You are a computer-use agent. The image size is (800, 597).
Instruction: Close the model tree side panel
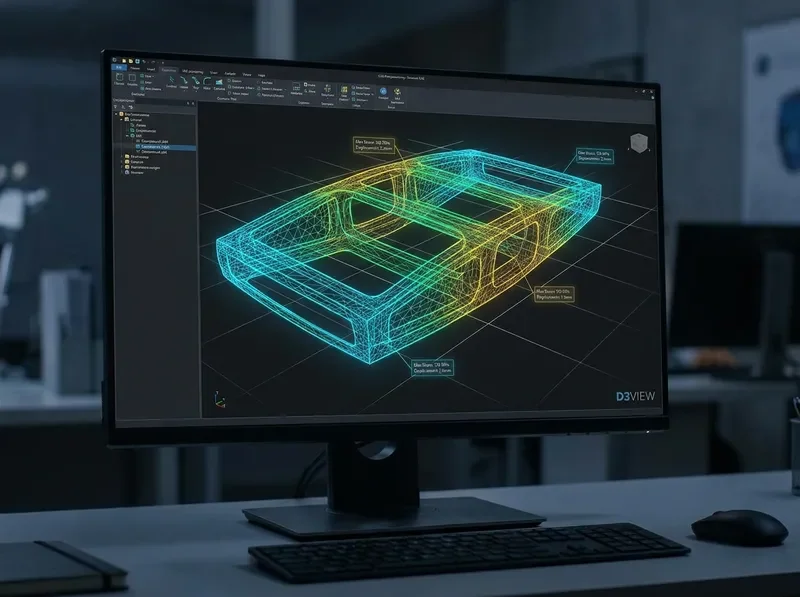pyautogui.click(x=193, y=104)
